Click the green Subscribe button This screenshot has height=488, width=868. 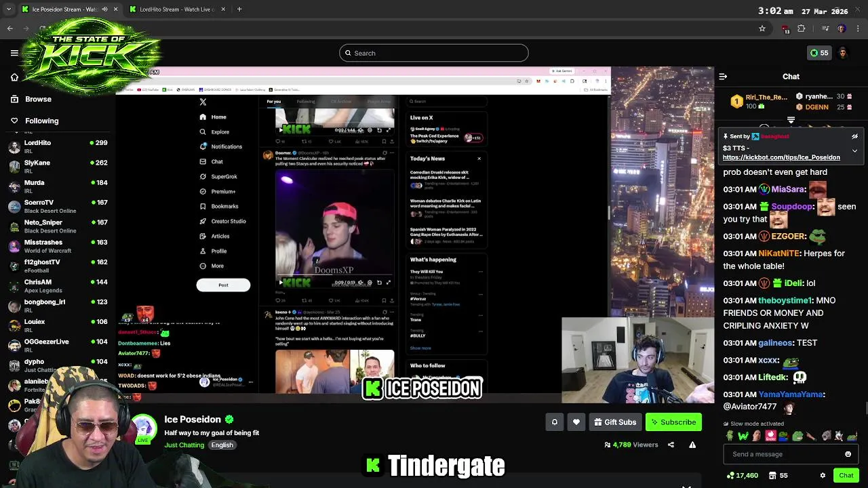click(x=673, y=422)
